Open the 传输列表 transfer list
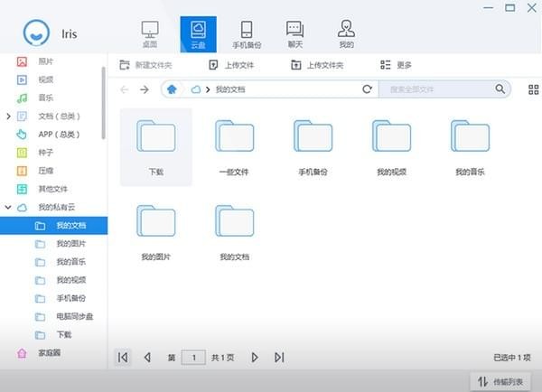 click(502, 382)
